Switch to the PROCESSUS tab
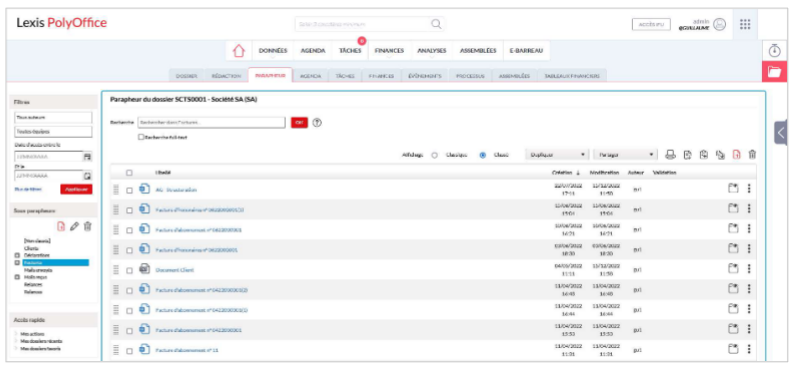Viewport: 798px width, 371px height. [x=469, y=76]
